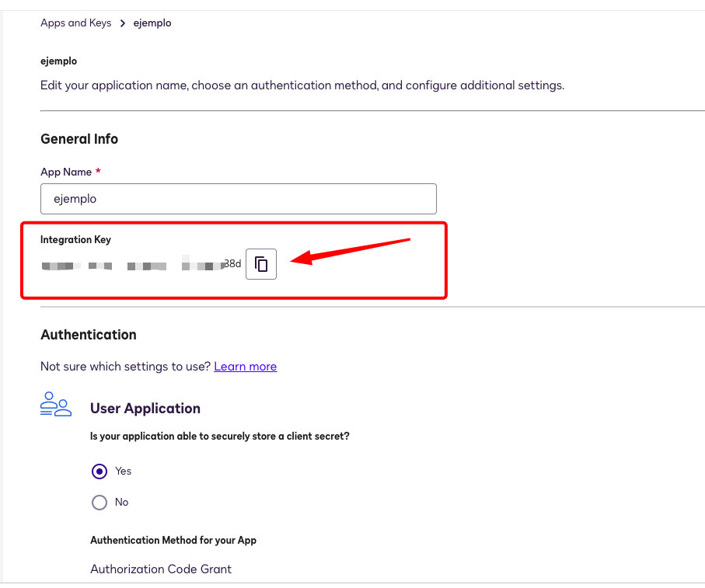The width and height of the screenshot is (705, 588).
Task: Click the bold ejemplo page title
Action: [x=59, y=61]
